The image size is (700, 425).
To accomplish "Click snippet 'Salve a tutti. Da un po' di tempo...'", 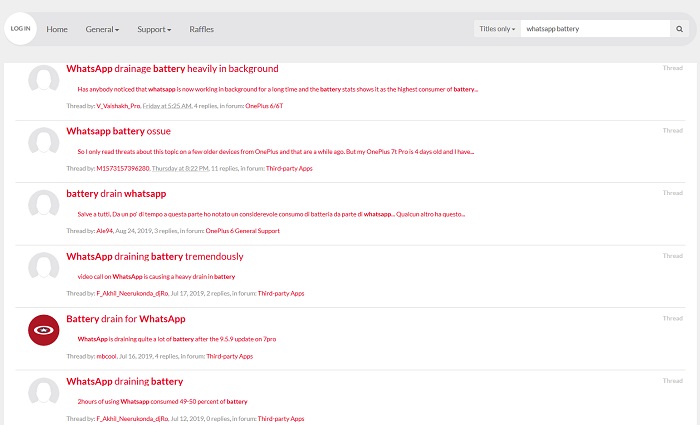I will click(x=271, y=214).
